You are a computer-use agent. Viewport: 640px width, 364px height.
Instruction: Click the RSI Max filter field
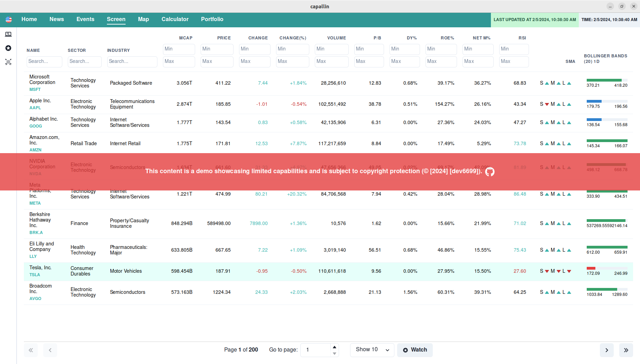(514, 62)
